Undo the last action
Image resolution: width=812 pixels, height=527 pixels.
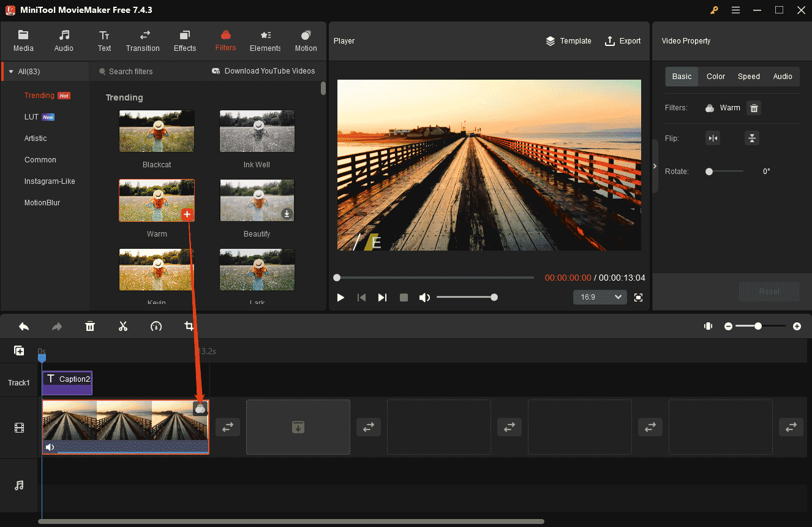tap(24, 326)
